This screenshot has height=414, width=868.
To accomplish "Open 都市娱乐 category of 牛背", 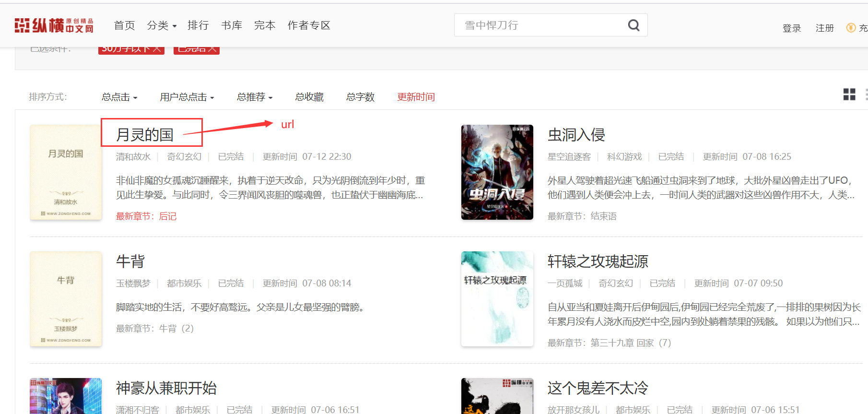I will pyautogui.click(x=184, y=284).
